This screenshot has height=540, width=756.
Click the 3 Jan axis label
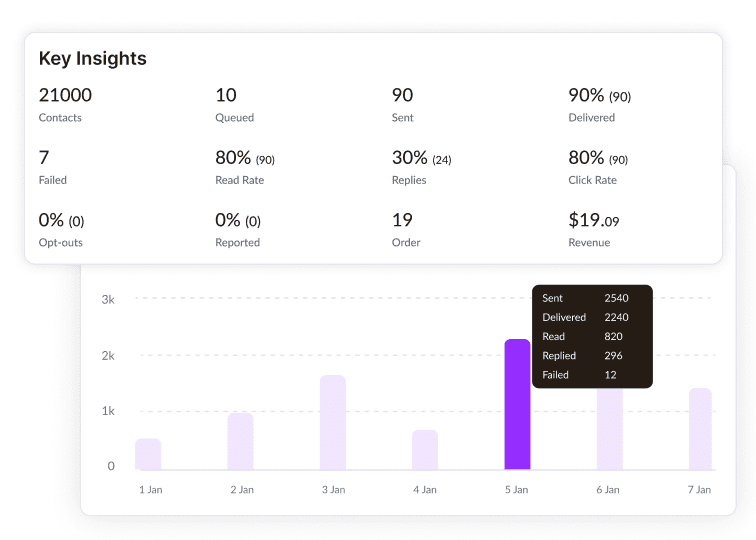334,490
